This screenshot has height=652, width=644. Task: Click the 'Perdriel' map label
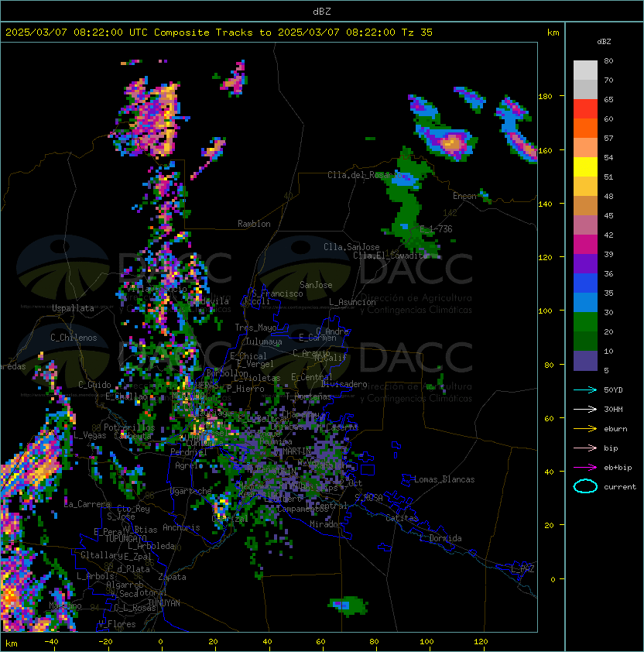point(189,452)
